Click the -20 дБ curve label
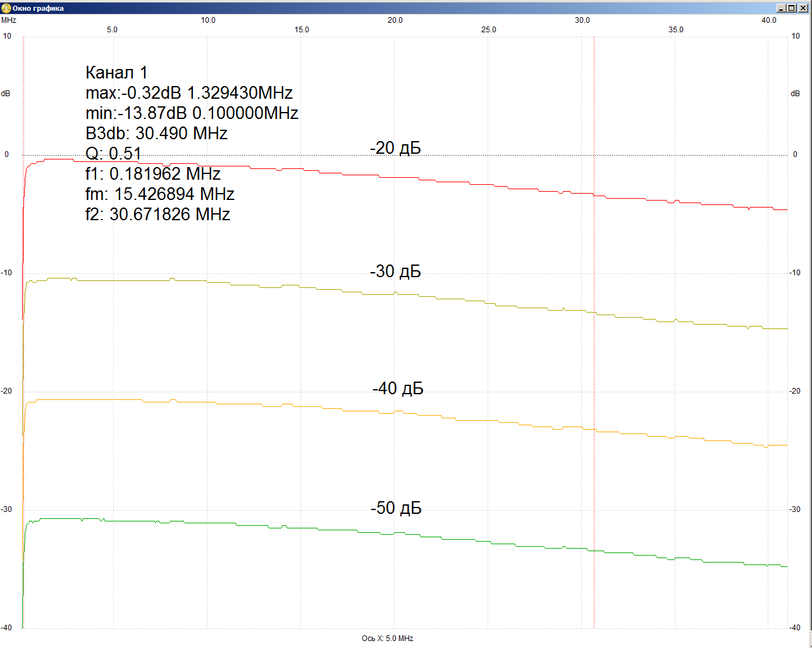This screenshot has width=812, height=648. pyautogui.click(x=395, y=148)
